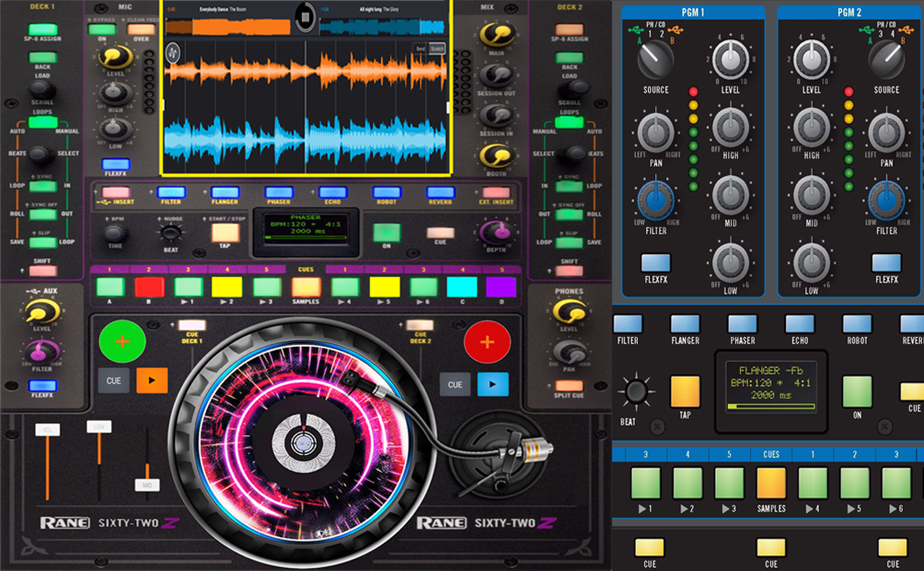Hit red sample pad B
This screenshot has width=924, height=571.
pyautogui.click(x=149, y=287)
